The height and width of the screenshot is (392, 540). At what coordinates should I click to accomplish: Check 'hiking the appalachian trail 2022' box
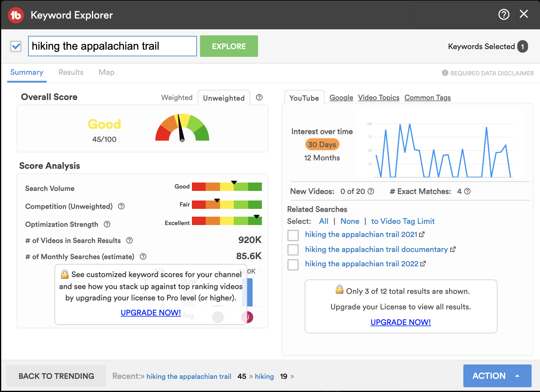[x=293, y=265]
